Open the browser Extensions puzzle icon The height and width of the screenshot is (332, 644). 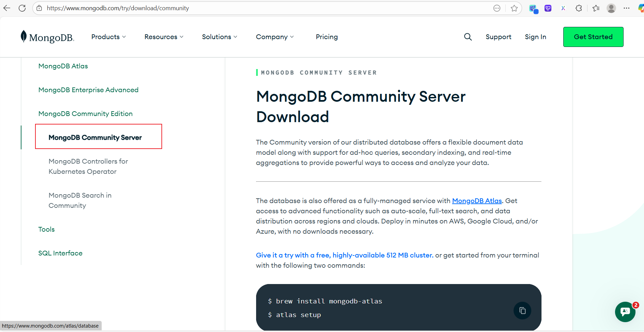tap(579, 8)
